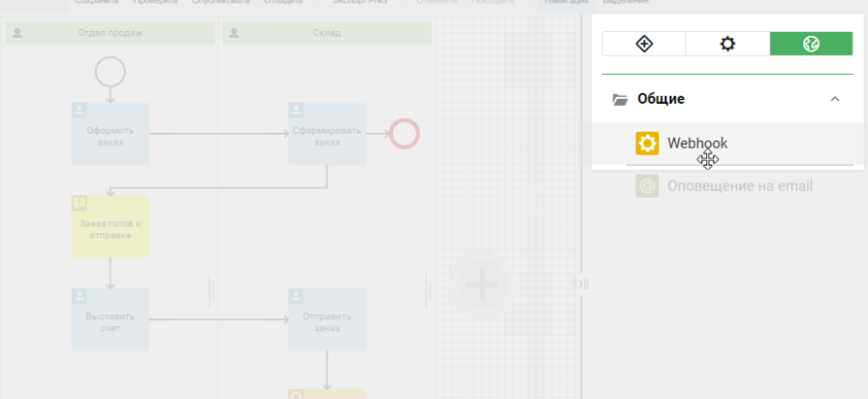Screen dimensions: 868x399
Task: Switch to the gear settings tab
Action: pyautogui.click(x=727, y=44)
